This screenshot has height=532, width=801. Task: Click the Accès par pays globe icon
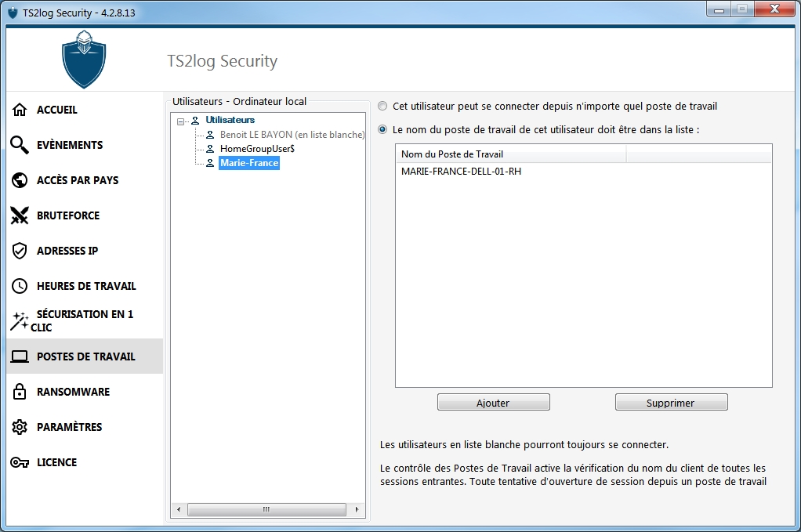pos(20,180)
